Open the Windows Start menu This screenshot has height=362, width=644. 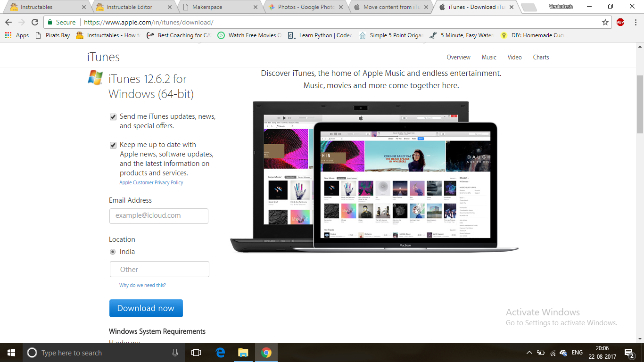tap(11, 353)
